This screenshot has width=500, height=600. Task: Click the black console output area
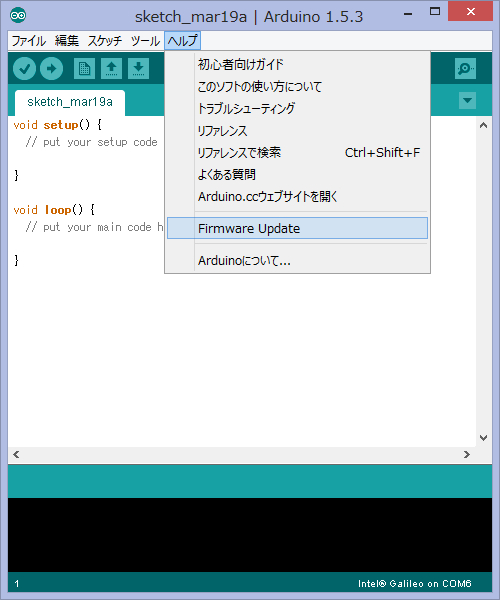250,535
